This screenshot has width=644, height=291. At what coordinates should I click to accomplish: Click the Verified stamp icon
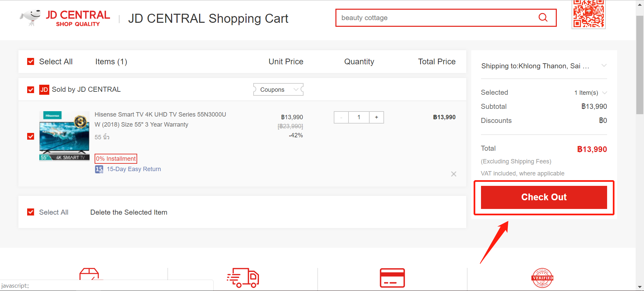tap(542, 278)
